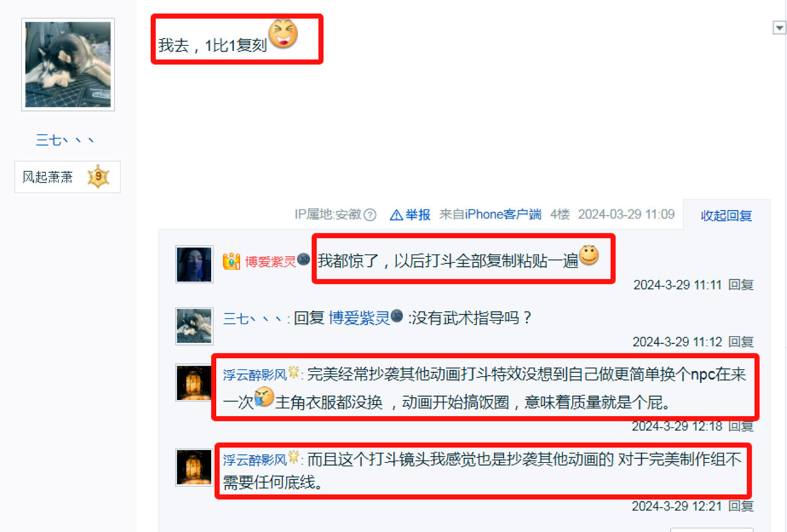
Task: Click 博爱紫灵's dark portrait avatar in the replies
Action: tap(194, 264)
